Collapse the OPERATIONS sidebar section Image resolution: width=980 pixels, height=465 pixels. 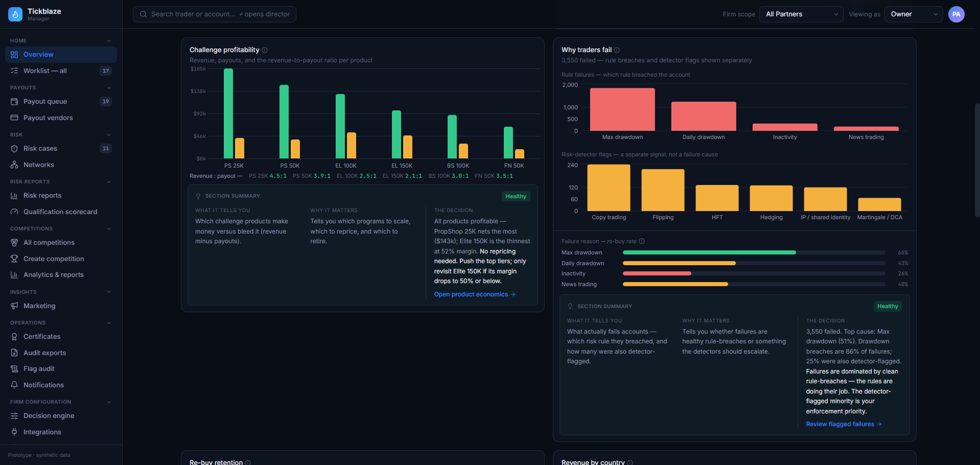pyautogui.click(x=109, y=323)
